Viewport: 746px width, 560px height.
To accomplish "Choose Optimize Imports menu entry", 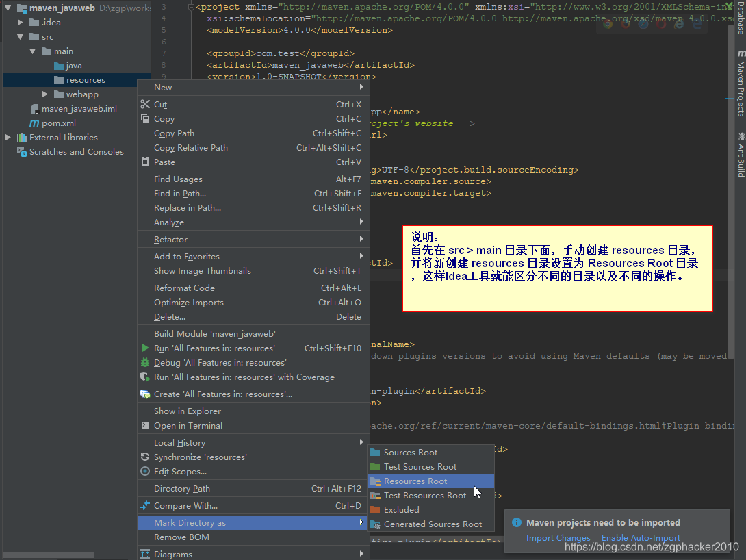I will tap(254, 302).
